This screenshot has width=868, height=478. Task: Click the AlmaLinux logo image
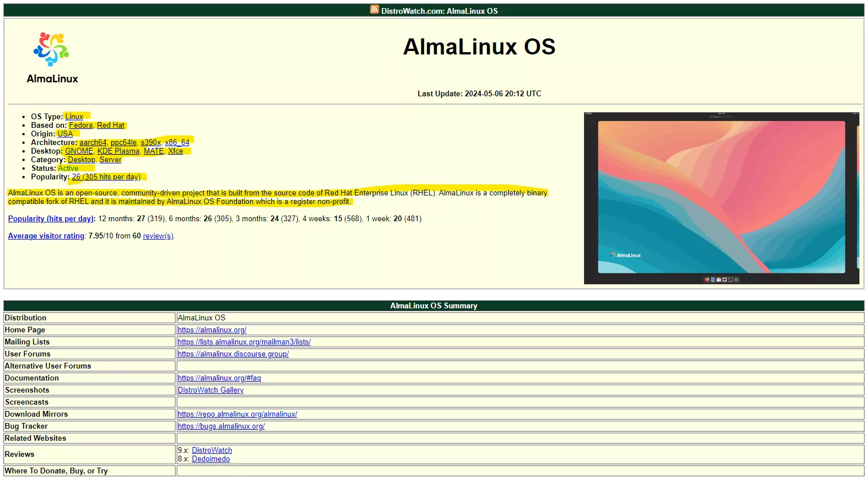pos(52,57)
